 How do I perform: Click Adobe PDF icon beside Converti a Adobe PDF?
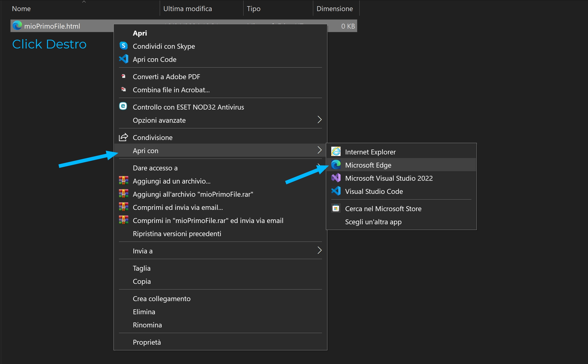point(124,76)
